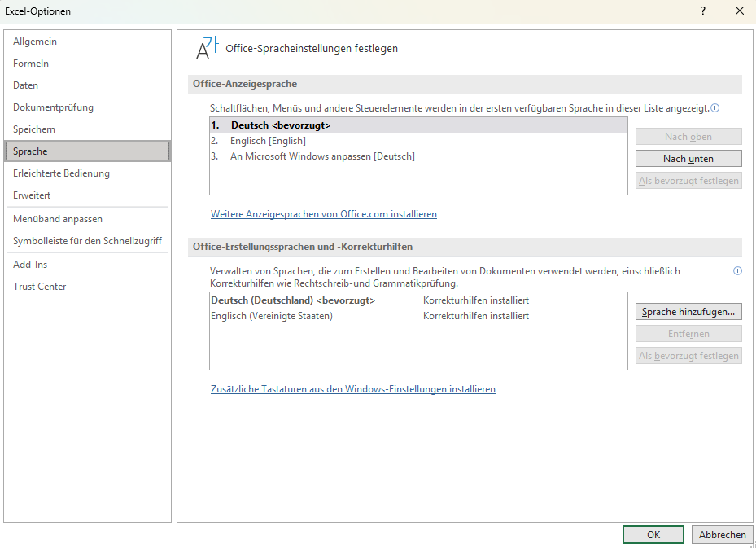
Task: Click the info icon beside display language description
Action: pyautogui.click(x=715, y=107)
